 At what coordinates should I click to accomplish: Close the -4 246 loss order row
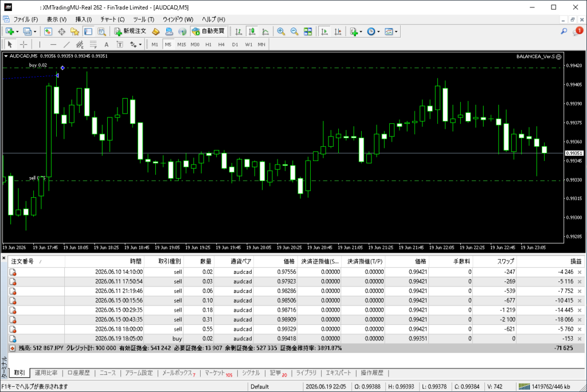pyautogui.click(x=580, y=272)
